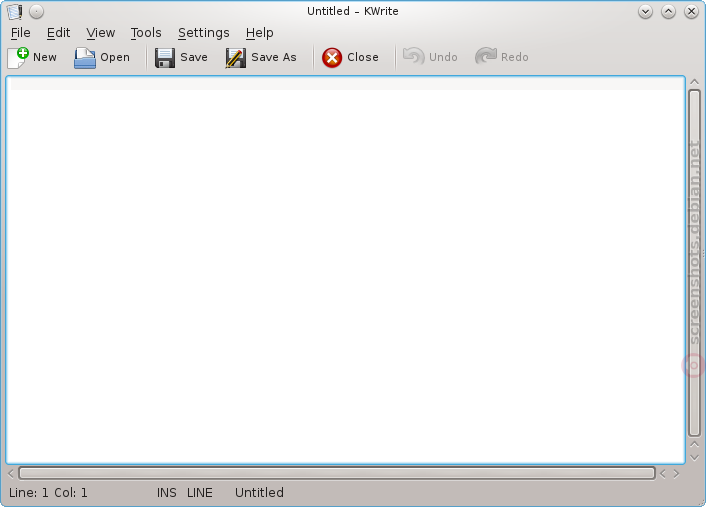Screen dimensions: 706x507
Task: Open the Settings menu
Action: (x=204, y=33)
